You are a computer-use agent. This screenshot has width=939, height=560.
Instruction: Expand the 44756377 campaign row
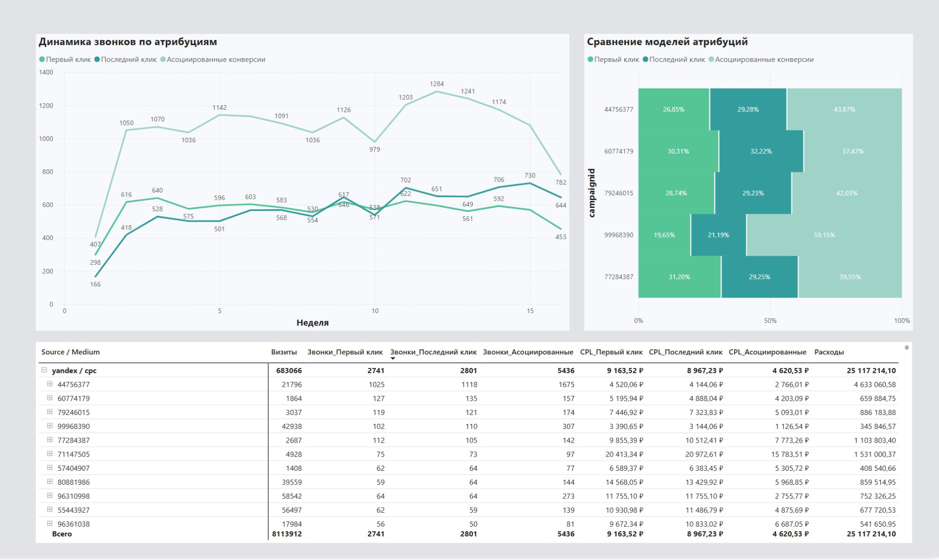coord(50,384)
